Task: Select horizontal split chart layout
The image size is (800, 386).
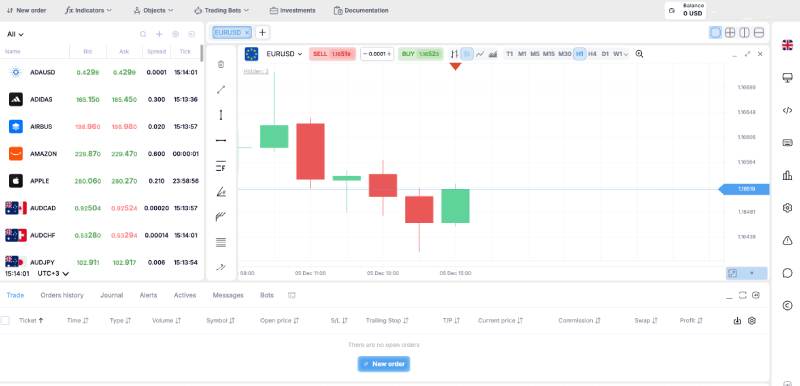Action: point(759,33)
